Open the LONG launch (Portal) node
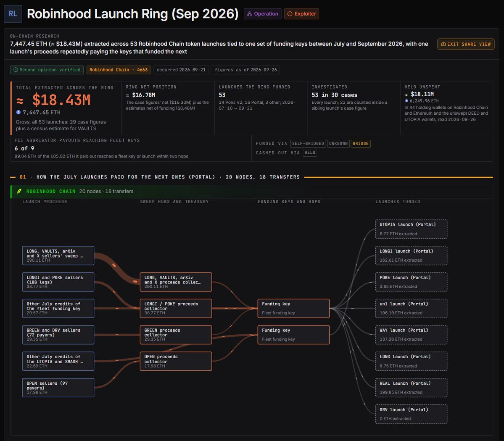This screenshot has height=441, width=504. point(411,361)
